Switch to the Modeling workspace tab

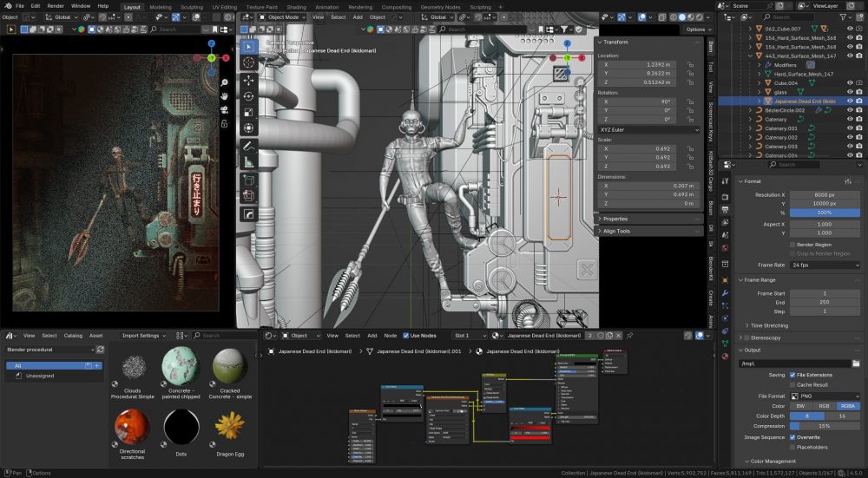pos(161,7)
